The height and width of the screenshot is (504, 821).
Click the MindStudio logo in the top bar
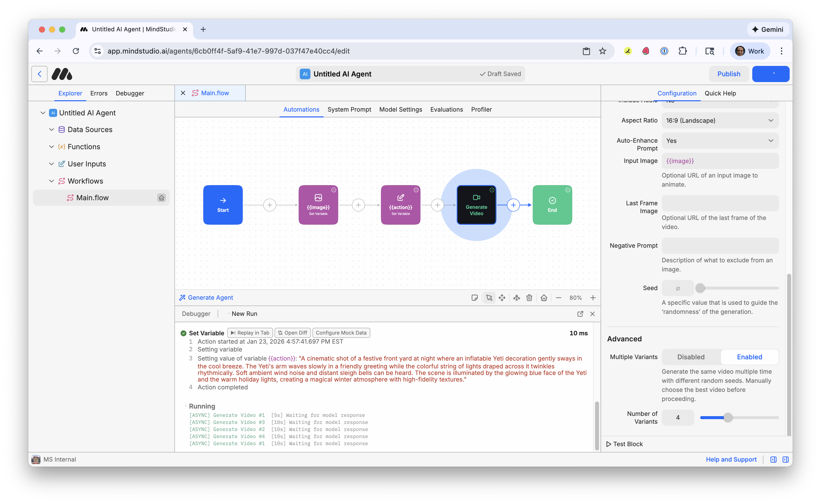[62, 74]
